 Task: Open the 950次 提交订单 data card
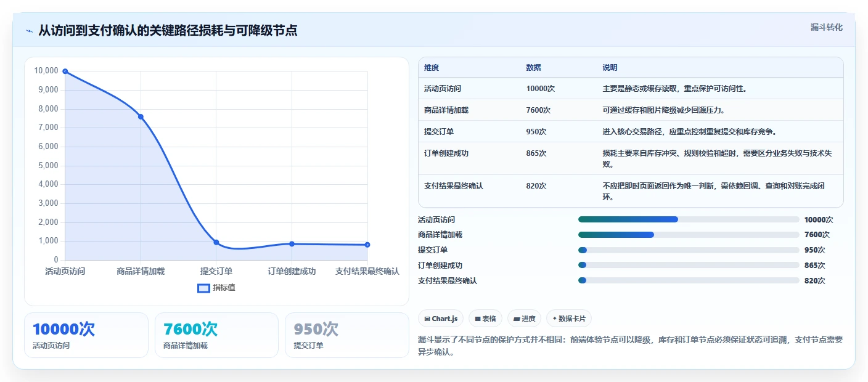347,335
